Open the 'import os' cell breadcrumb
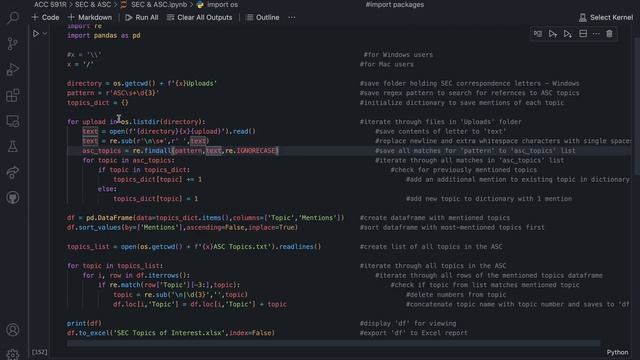The height and width of the screenshot is (360, 640). click(x=218, y=4)
